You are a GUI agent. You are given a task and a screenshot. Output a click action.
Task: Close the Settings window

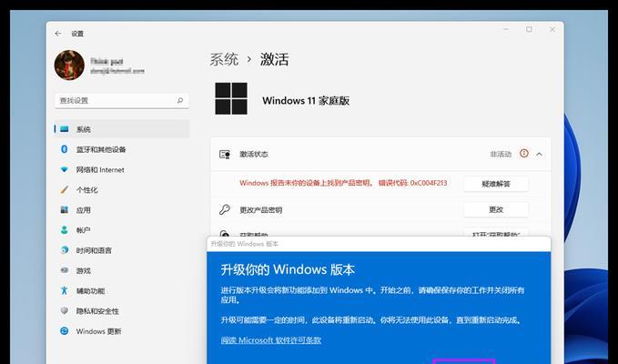click(x=552, y=29)
